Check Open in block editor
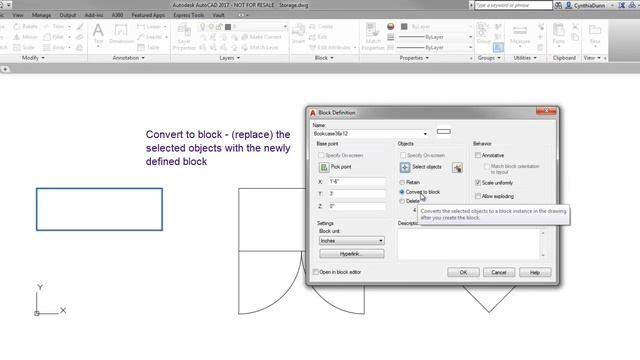Viewport: 640px width, 360px height. [x=316, y=272]
